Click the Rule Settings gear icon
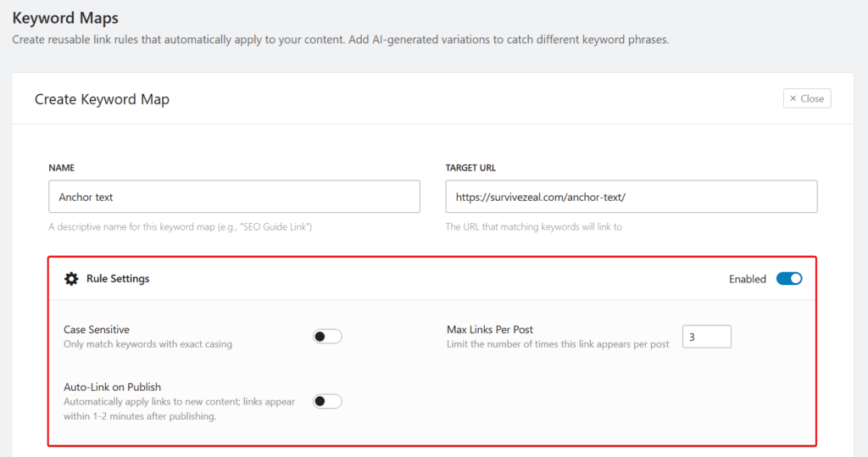The height and width of the screenshot is (457, 868). tap(71, 279)
